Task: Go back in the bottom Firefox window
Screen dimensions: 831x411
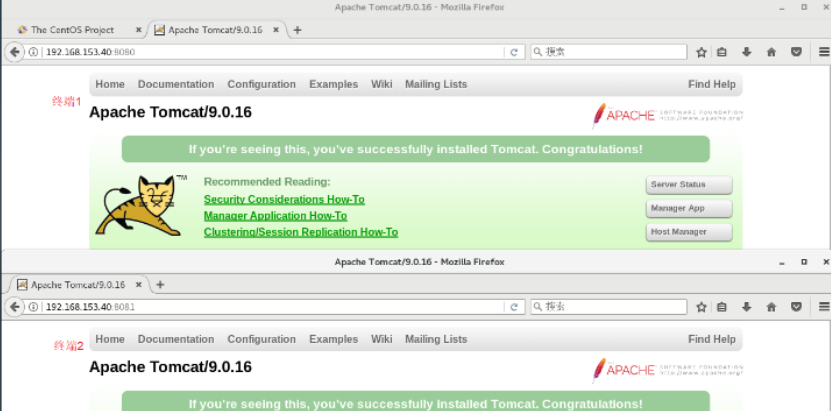Action: click(14, 307)
